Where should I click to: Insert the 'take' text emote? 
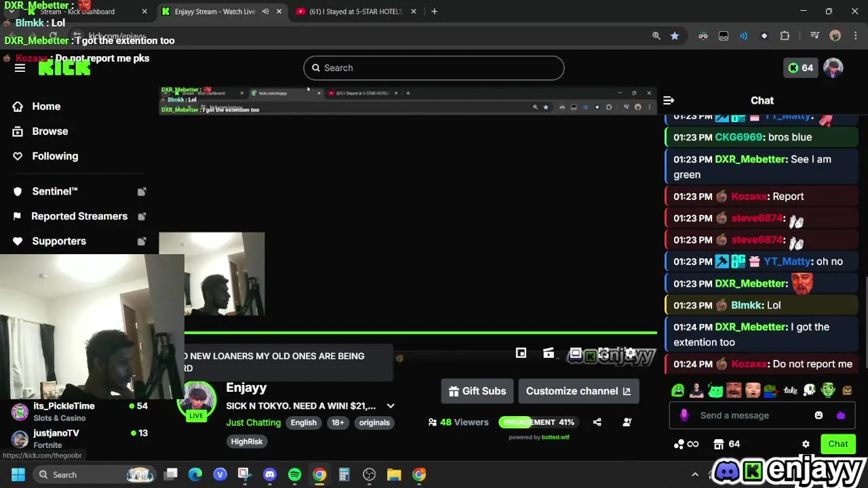[791, 390]
